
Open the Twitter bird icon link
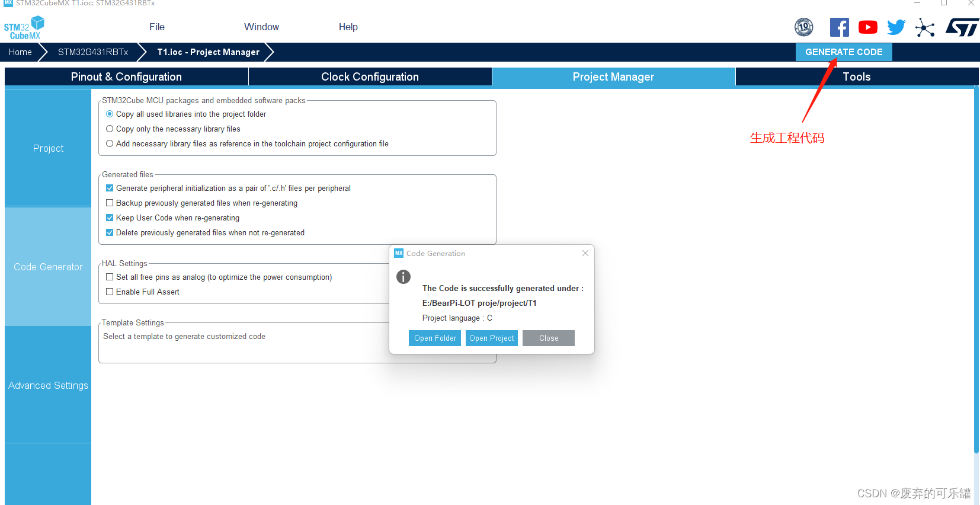tap(896, 27)
